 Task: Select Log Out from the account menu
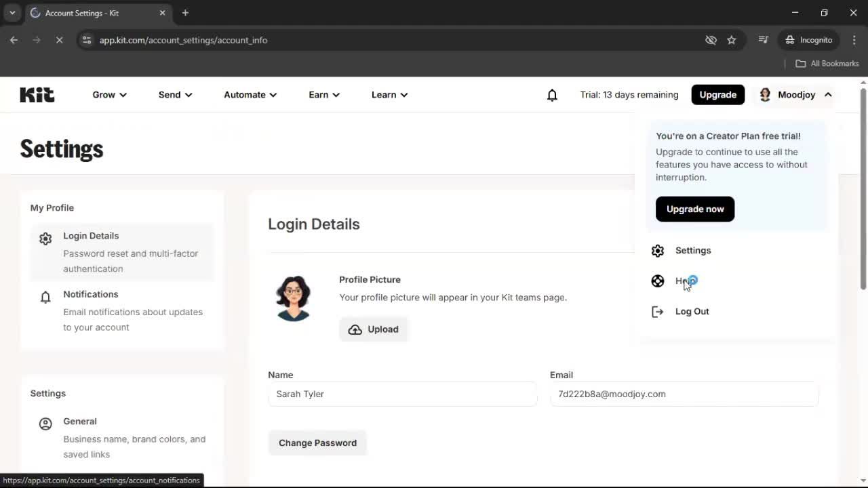692,311
